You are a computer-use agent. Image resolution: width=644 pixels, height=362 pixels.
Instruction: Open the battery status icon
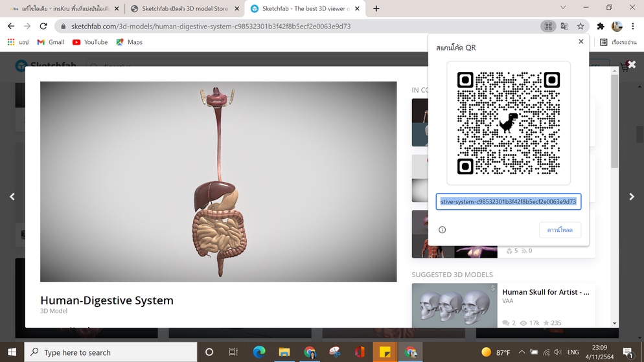534,352
